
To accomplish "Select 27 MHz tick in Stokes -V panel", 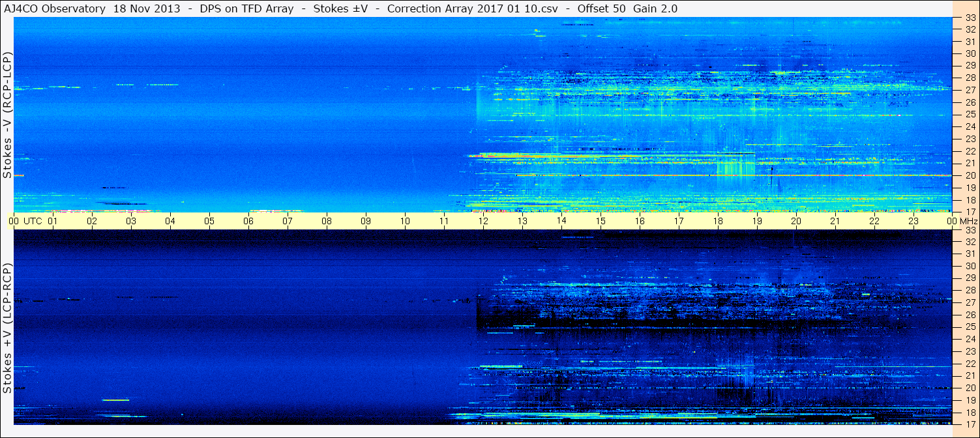I will tap(970, 90).
